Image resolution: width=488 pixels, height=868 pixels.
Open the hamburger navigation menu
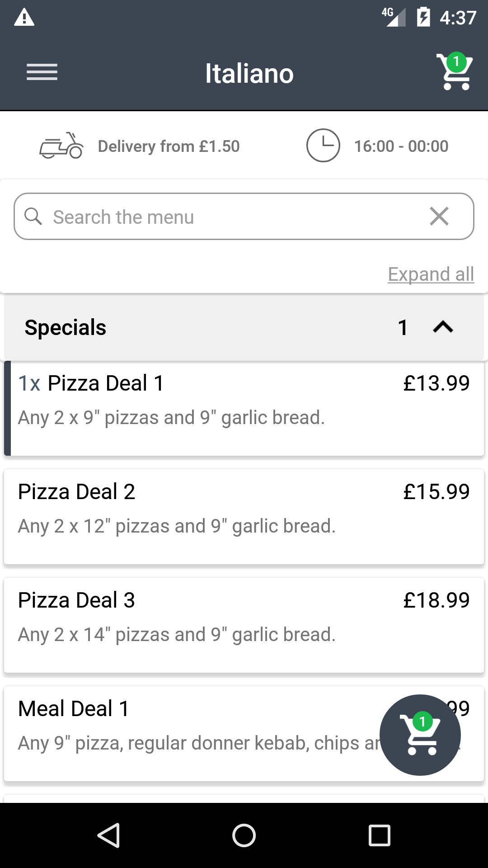tap(42, 72)
